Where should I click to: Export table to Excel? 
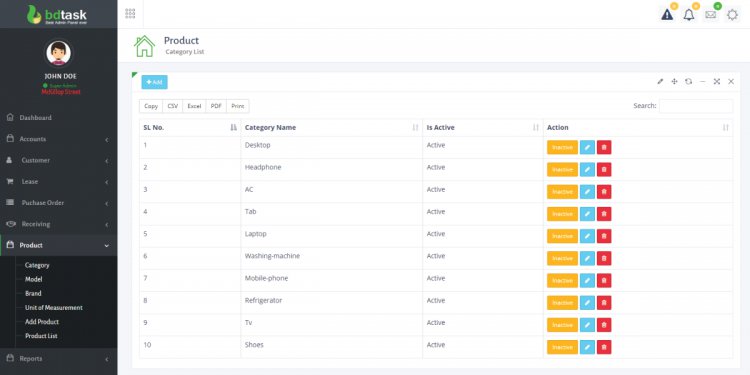pyautogui.click(x=194, y=106)
